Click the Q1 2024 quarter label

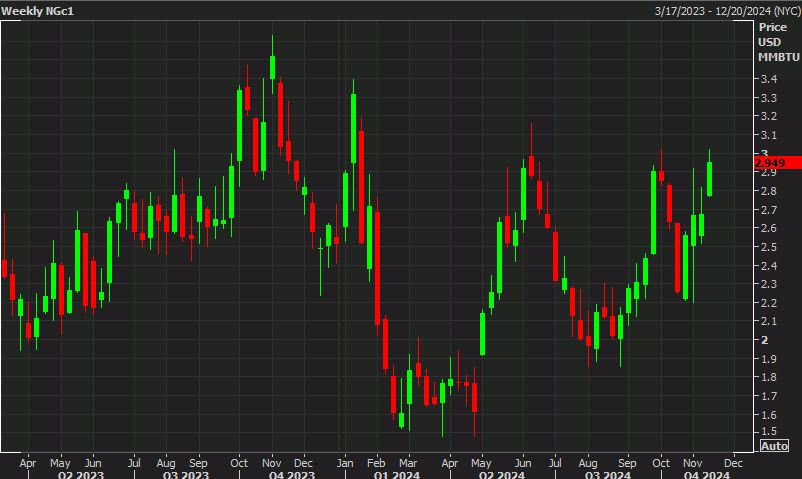[x=396, y=475]
